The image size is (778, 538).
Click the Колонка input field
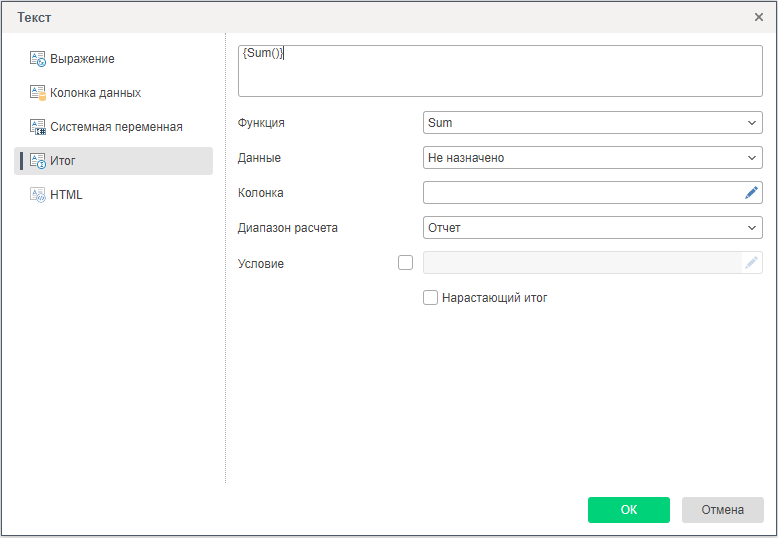[582, 193]
